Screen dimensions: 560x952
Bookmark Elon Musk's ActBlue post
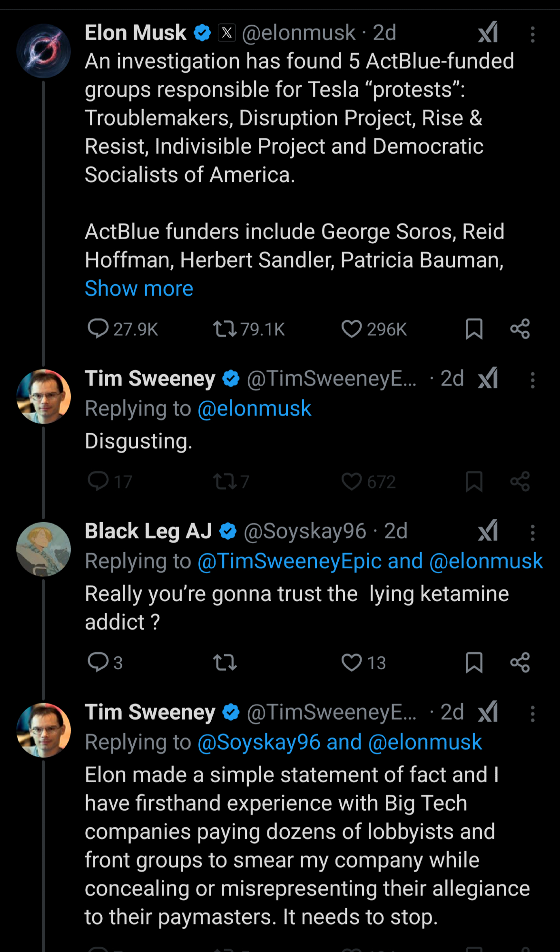[474, 329]
